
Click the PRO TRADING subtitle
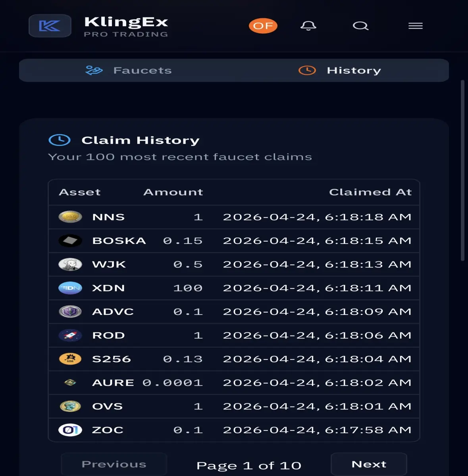[126, 35]
